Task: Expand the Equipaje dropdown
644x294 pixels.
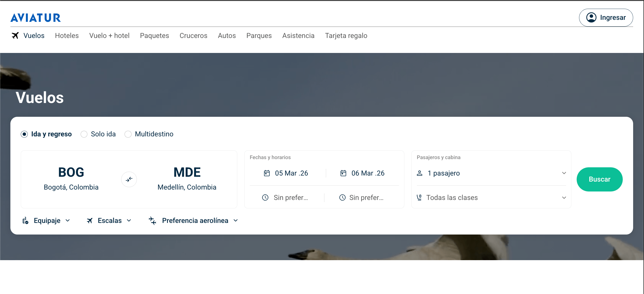Action: pyautogui.click(x=46, y=221)
